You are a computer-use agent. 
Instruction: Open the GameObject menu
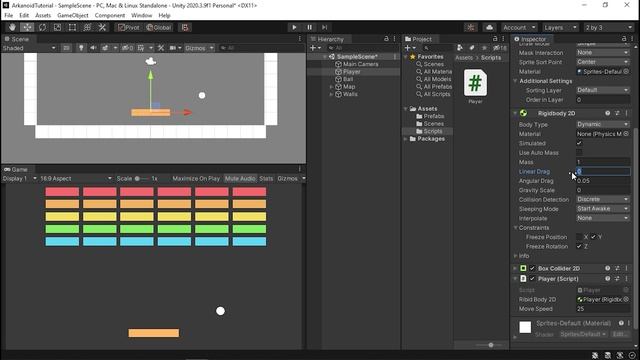tap(73, 16)
